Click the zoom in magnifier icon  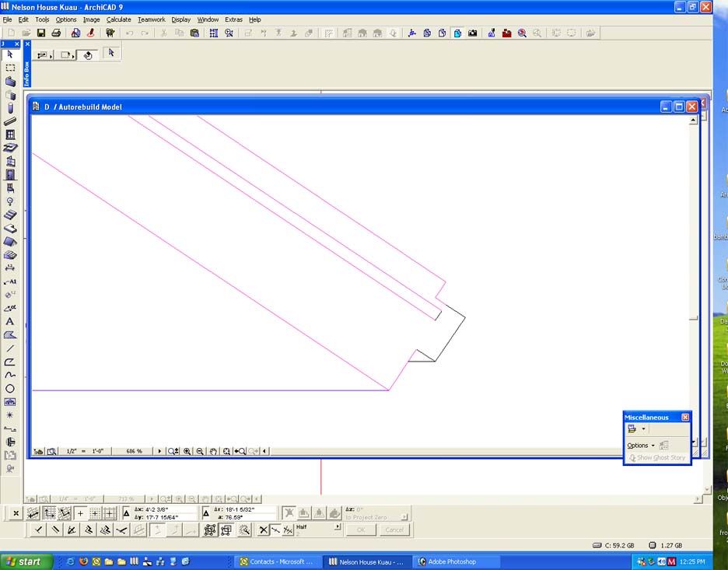coord(187,451)
